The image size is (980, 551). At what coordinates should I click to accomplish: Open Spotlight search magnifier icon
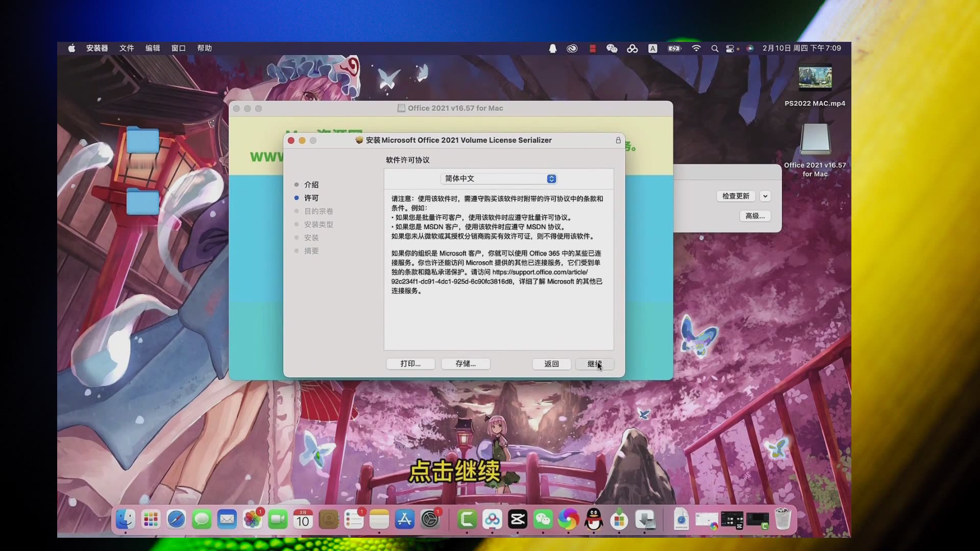[715, 48]
